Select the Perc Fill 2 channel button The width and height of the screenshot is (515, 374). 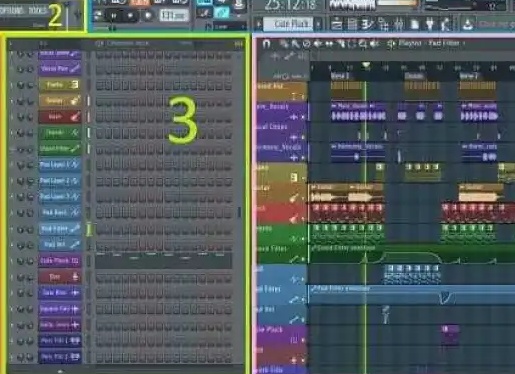click(x=60, y=357)
